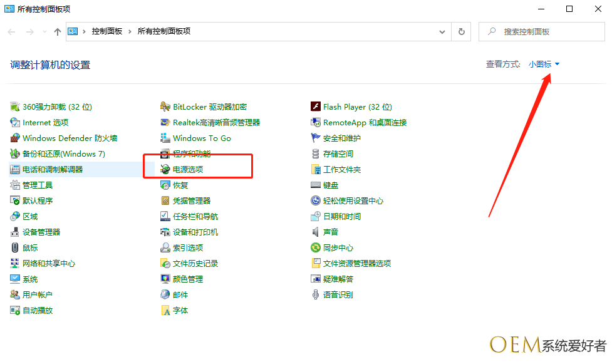
Task: Expand the 小图标 view mode dropdown
Action: point(544,65)
